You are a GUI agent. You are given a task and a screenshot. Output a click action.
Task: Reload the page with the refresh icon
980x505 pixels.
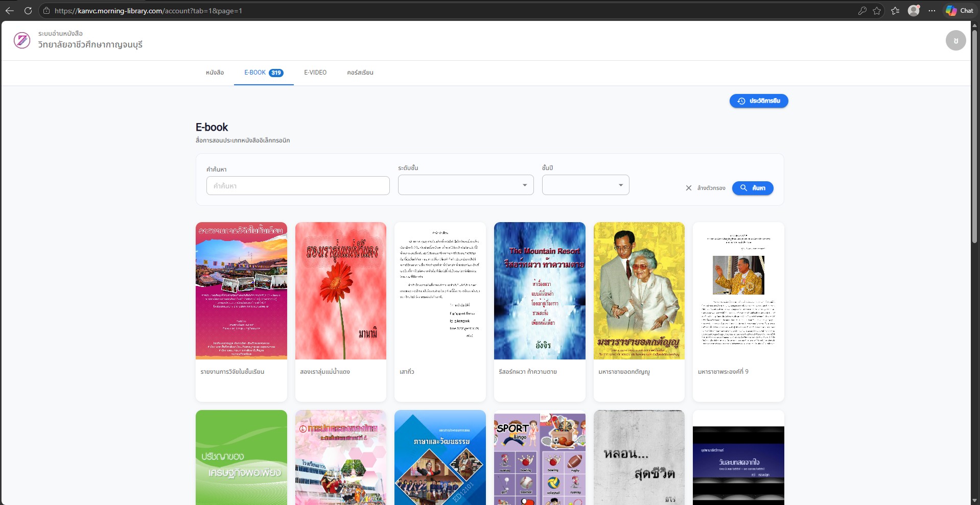tap(28, 11)
